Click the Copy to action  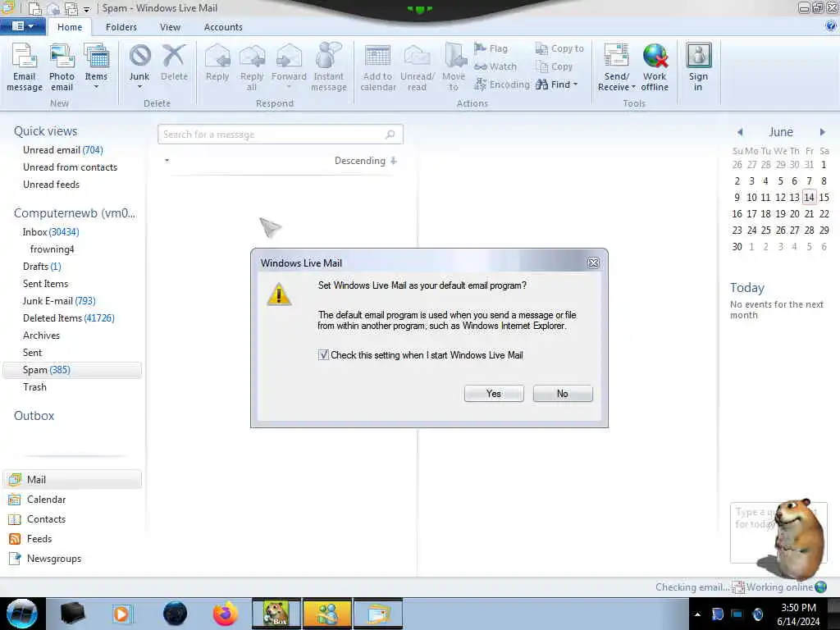click(559, 48)
